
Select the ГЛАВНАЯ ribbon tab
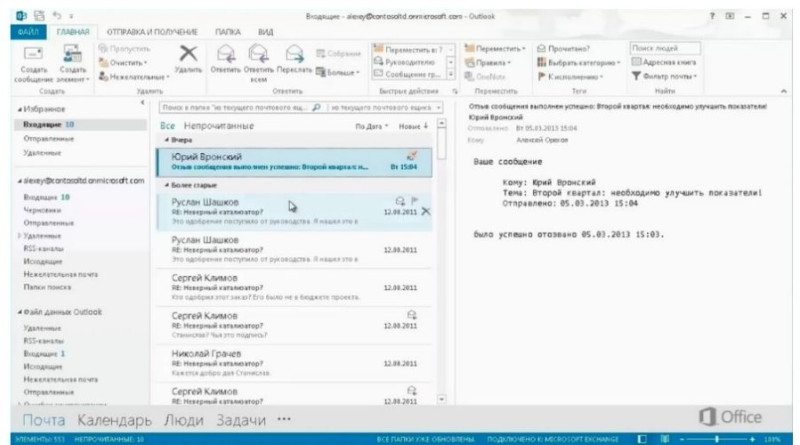[73, 32]
